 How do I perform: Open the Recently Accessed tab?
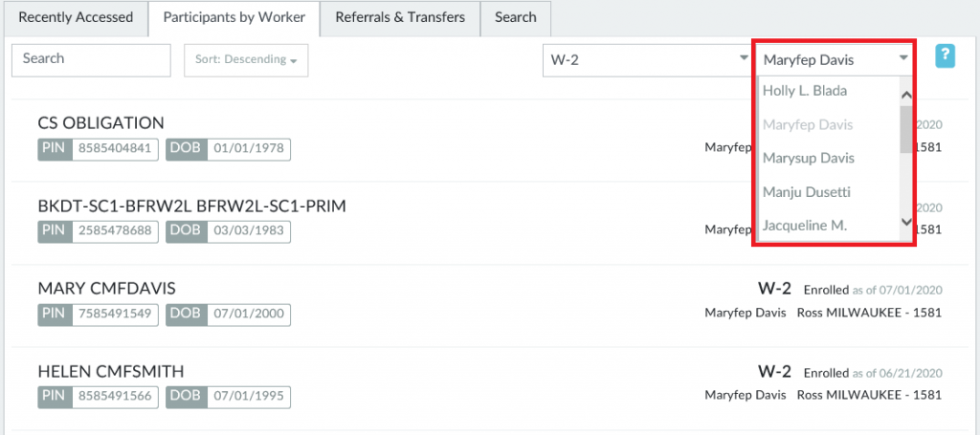click(77, 17)
